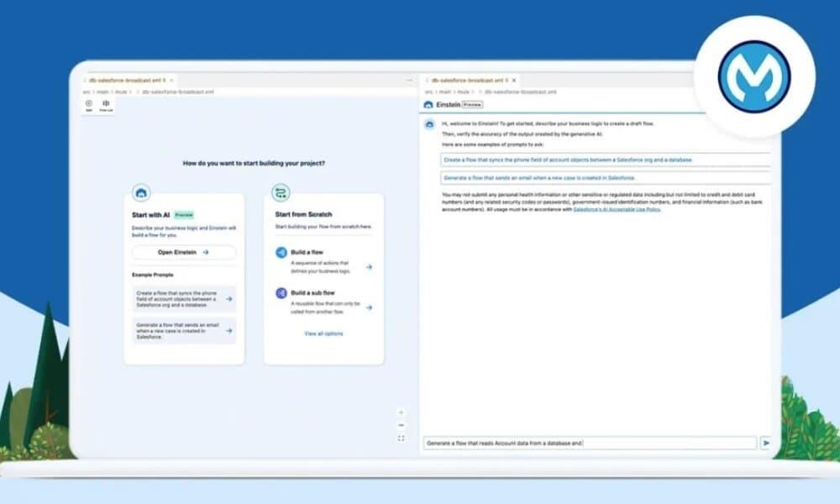Open the more actions ellipsis in left editor
Viewport: 840px width, 504px height.
click(x=409, y=80)
